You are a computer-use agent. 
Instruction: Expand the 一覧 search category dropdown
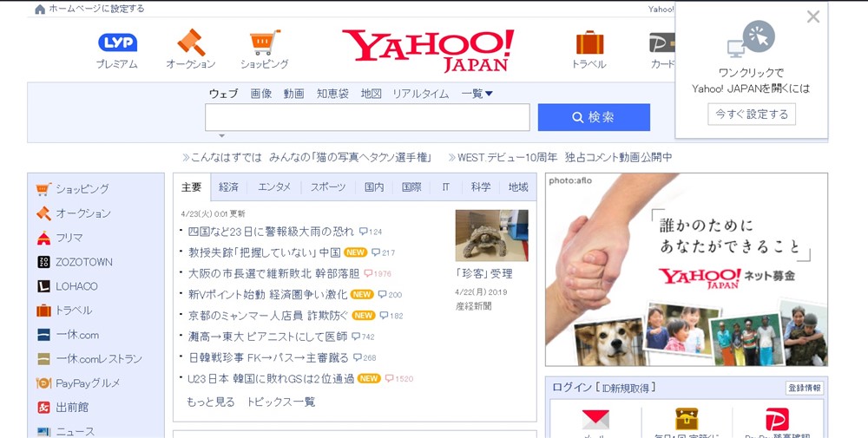click(x=477, y=94)
